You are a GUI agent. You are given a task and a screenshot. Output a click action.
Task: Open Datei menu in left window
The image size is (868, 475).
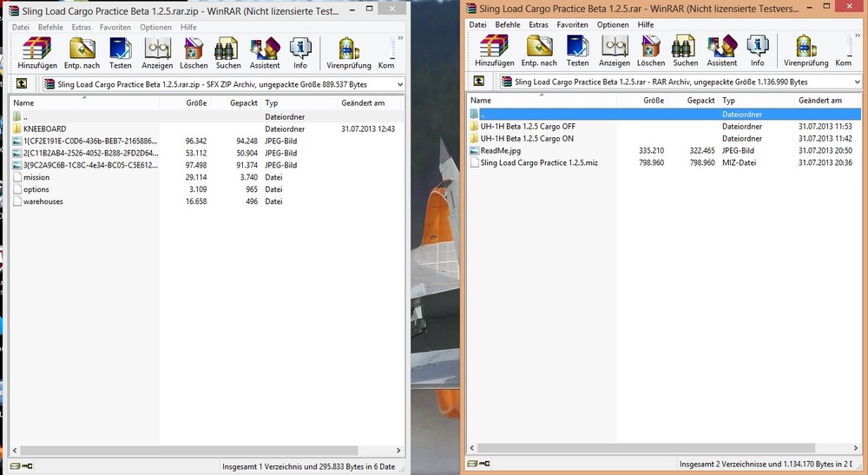coord(21,27)
